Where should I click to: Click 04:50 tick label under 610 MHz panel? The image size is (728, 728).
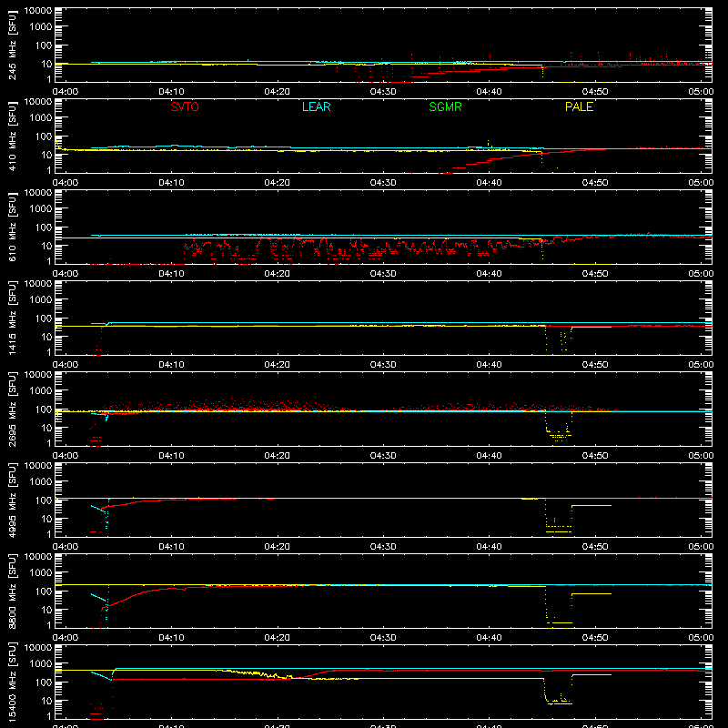(595, 274)
